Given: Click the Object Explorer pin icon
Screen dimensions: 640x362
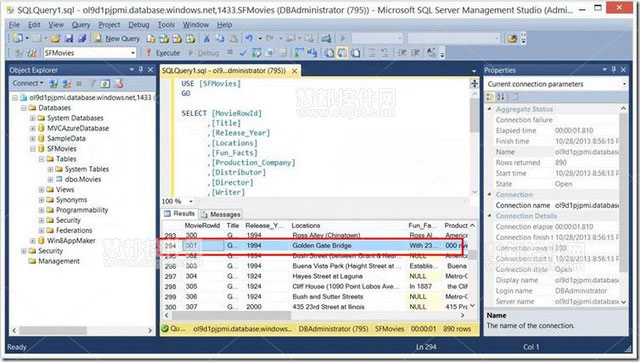Looking at the screenshot, I should point(141,70).
